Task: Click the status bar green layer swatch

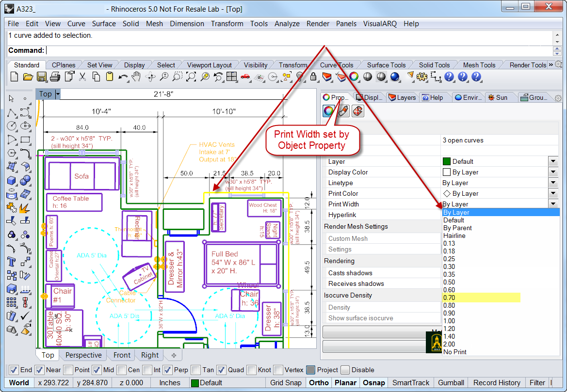Action: (x=195, y=383)
